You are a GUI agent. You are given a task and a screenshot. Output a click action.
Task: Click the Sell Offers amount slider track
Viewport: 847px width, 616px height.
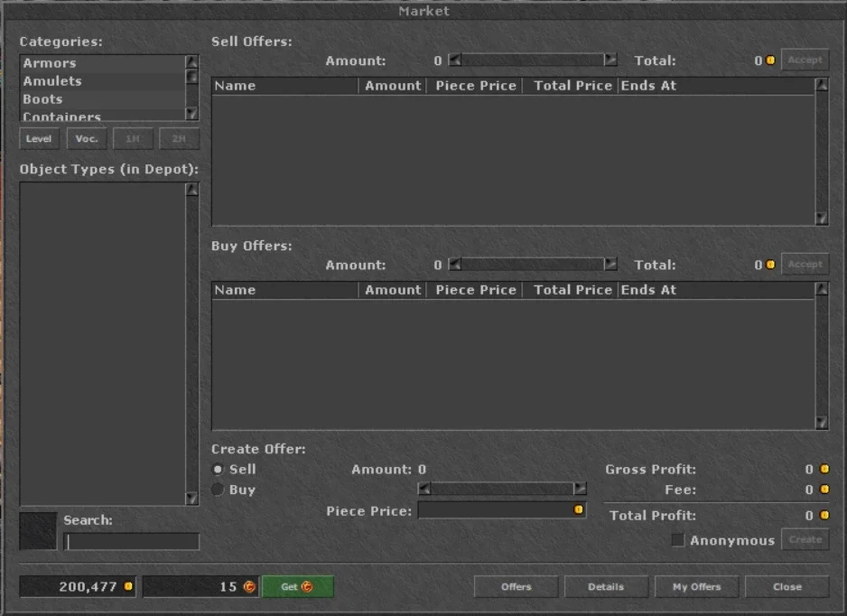533,60
